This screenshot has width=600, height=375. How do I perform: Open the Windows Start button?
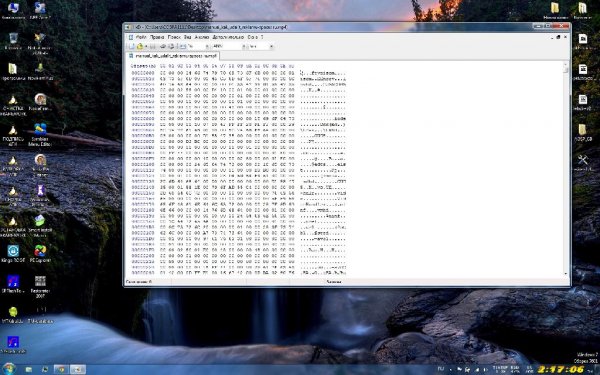[8, 369]
